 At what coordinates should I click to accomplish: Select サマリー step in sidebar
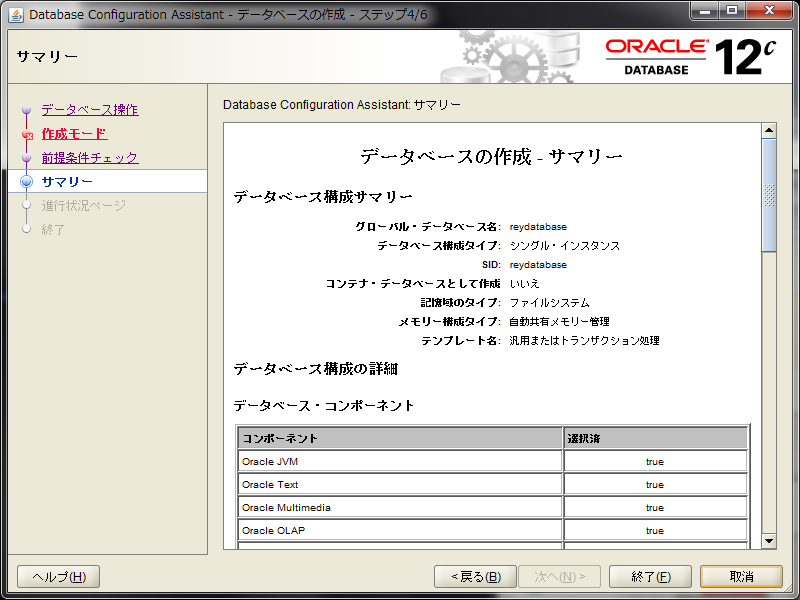67,182
